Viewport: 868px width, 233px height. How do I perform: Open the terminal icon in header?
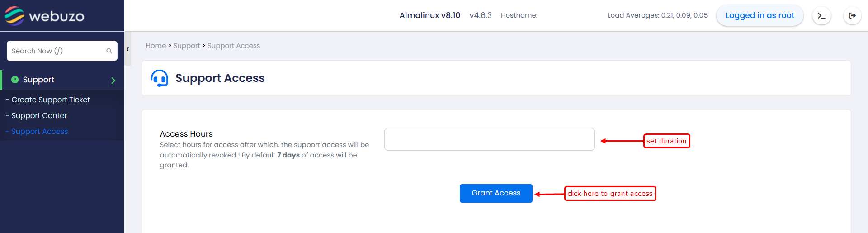821,16
